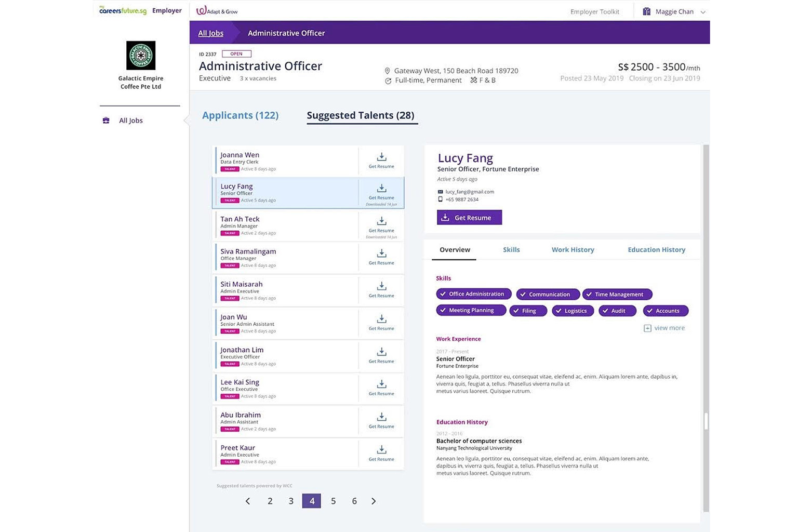Viewport: 798px width, 532px height.
Task: Select the Adapt & Grow logo icon
Action: pos(200,10)
